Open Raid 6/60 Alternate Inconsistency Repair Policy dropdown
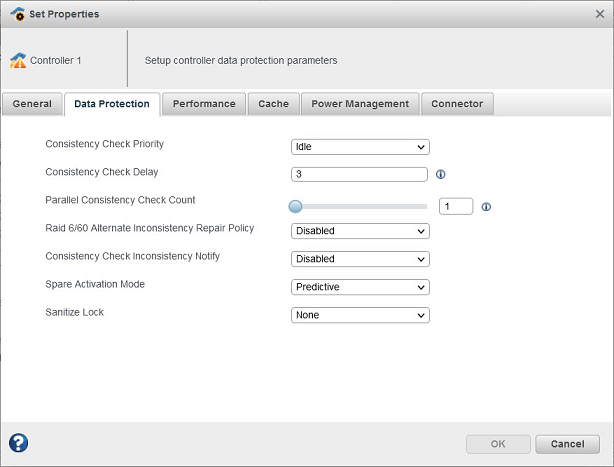The height and width of the screenshot is (467, 614). pos(360,231)
